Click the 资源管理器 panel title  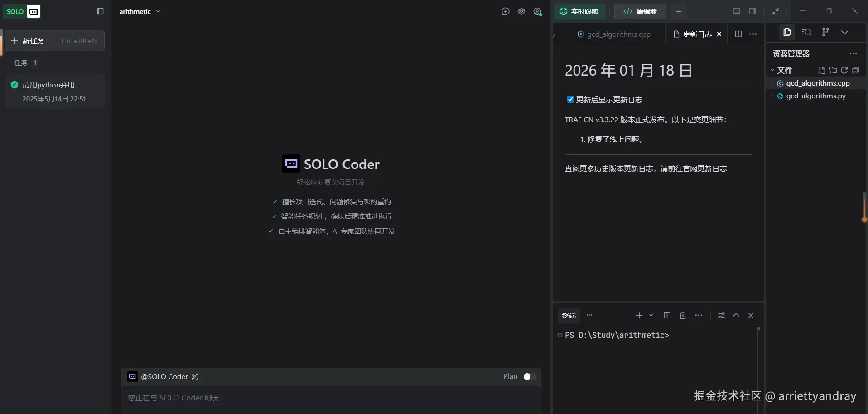(791, 53)
